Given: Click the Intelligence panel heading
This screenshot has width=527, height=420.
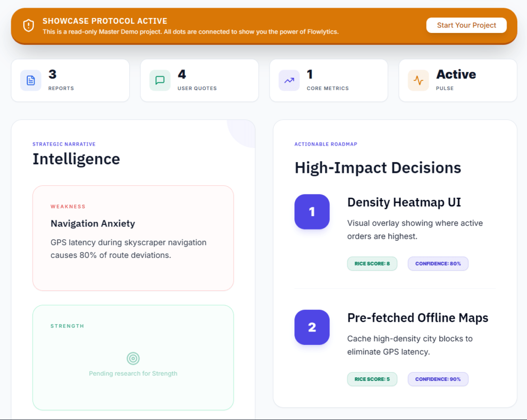Looking at the screenshot, I should click(x=76, y=159).
